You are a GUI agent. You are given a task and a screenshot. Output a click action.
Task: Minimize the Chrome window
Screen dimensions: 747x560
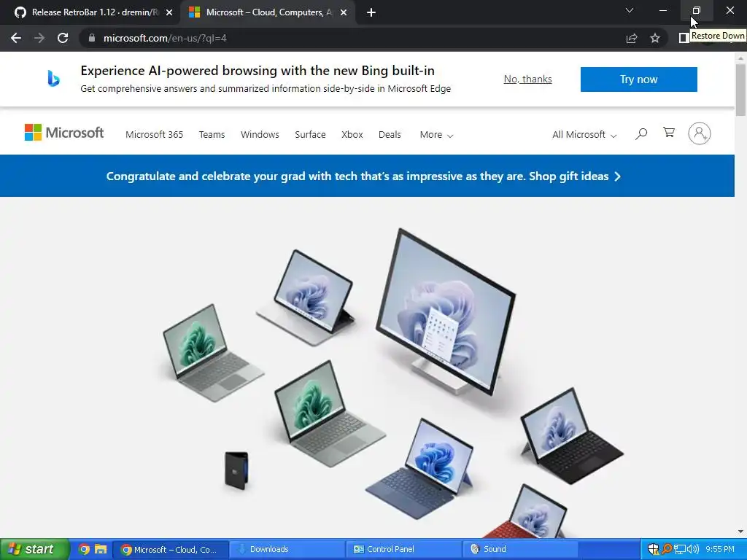click(662, 10)
